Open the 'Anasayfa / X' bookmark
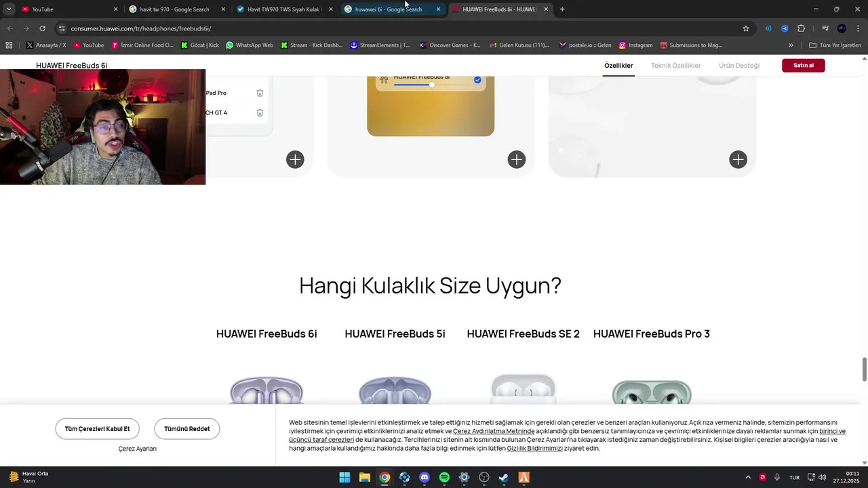Image resolution: width=868 pixels, height=488 pixels. 46,45
